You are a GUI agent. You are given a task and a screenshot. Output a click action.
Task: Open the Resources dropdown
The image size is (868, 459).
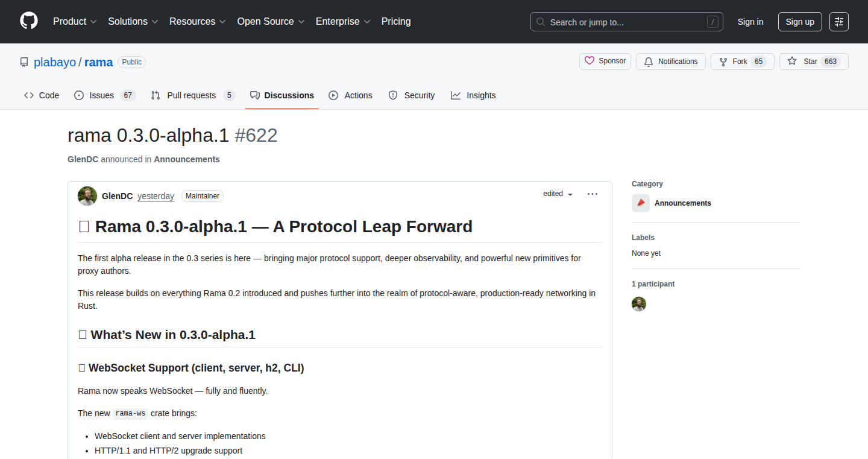tap(198, 22)
